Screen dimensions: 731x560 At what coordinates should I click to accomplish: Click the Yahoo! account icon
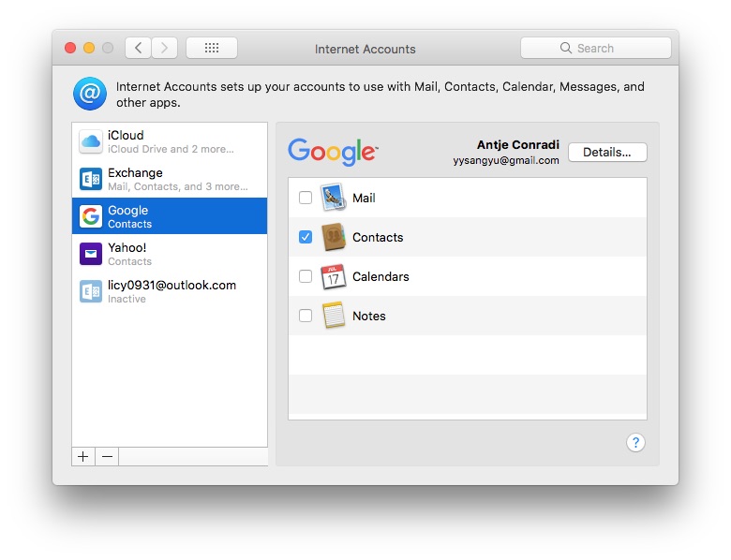click(91, 254)
